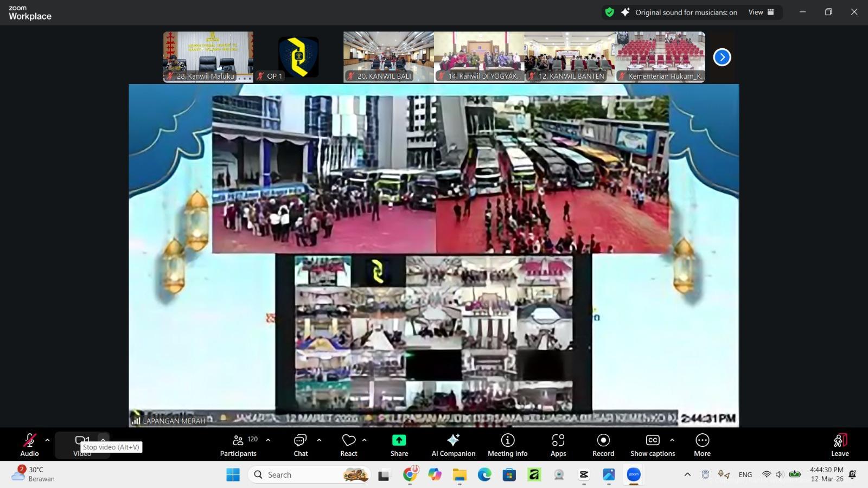Image resolution: width=868 pixels, height=488 pixels.
Task: Unmute the Audio microphone
Action: [x=29, y=445]
